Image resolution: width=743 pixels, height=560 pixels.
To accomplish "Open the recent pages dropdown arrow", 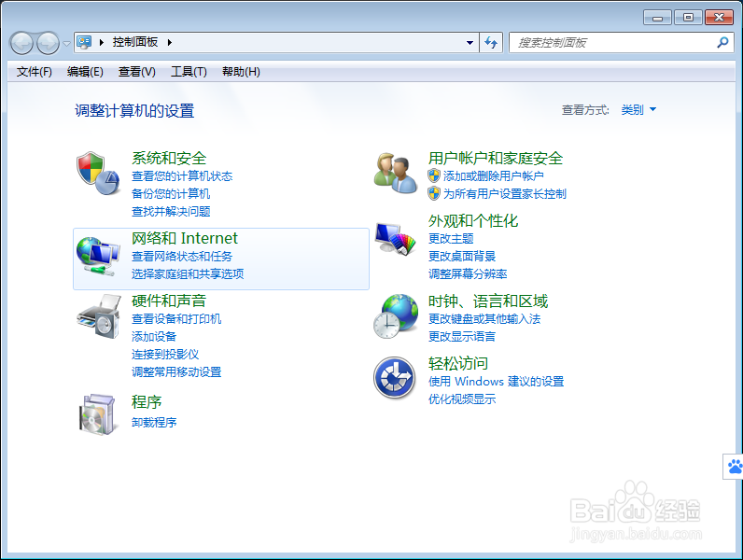I will (67, 43).
